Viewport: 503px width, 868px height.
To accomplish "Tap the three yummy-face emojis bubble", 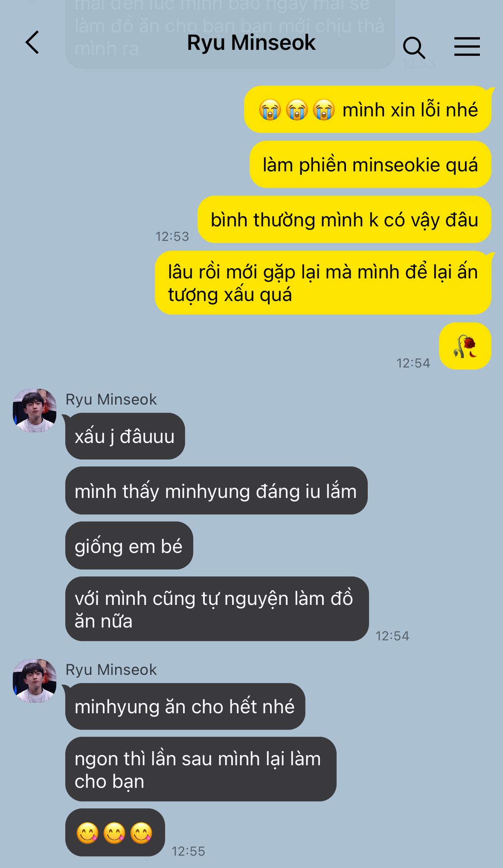I will coord(115,832).
